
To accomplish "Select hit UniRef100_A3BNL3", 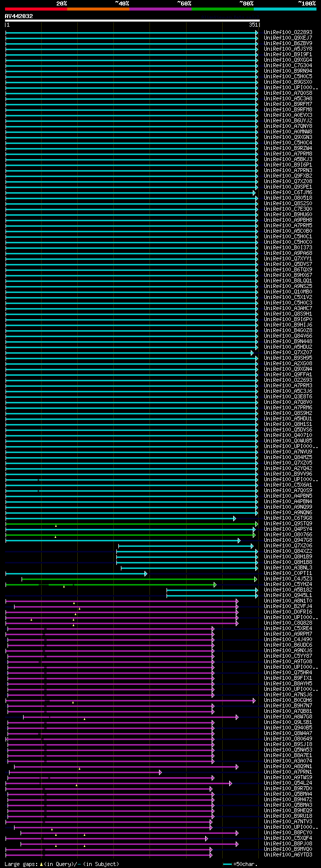I will (x=288, y=568).
